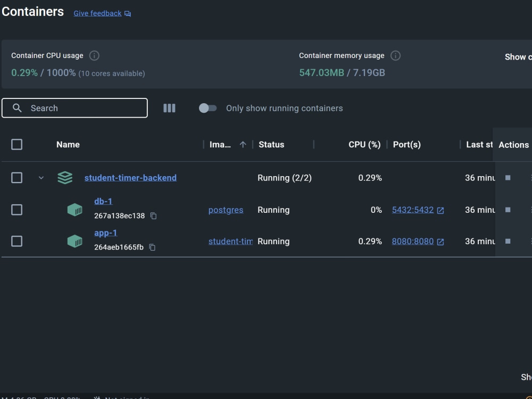Check the select-all header checkbox
The image size is (532, 399).
tap(16, 145)
